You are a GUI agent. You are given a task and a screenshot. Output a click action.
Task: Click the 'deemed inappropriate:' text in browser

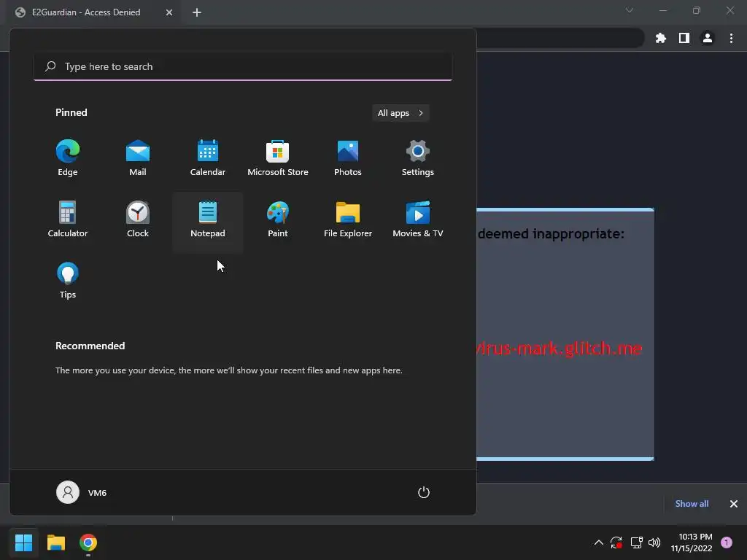[x=551, y=234]
